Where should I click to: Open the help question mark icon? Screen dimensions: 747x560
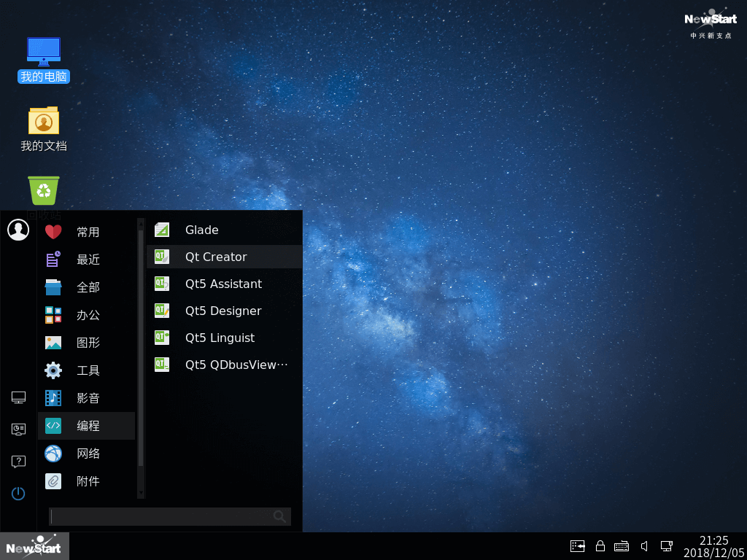pyautogui.click(x=18, y=462)
